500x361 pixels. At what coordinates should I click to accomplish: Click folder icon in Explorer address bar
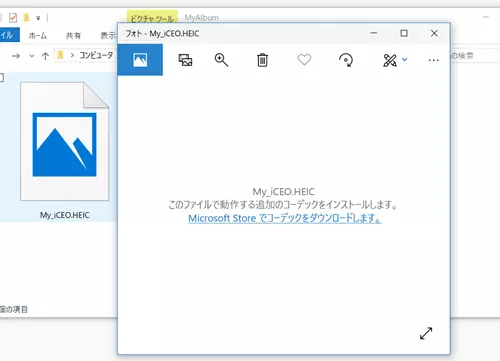coord(60,55)
